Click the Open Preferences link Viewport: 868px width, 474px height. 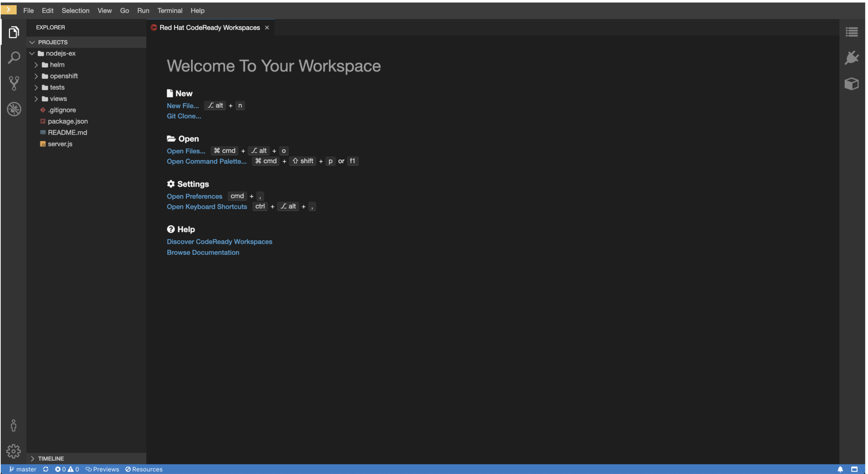(194, 196)
